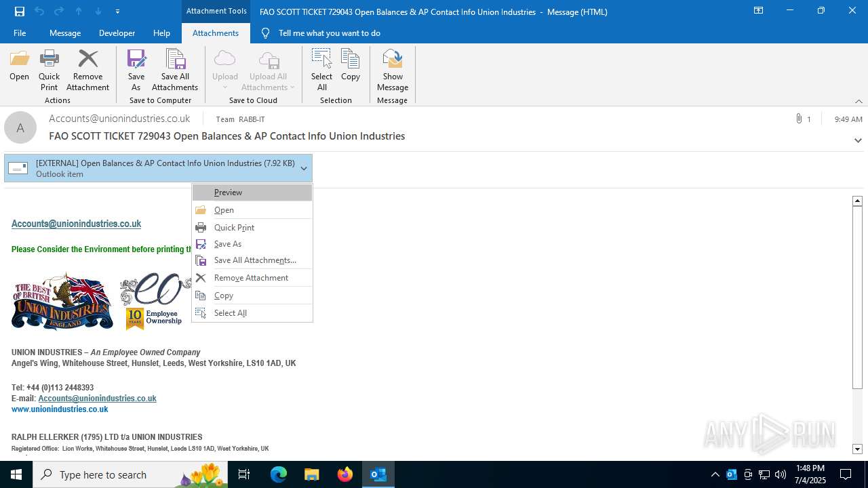Switch to the Message tab
The height and width of the screenshot is (488, 868).
click(65, 33)
